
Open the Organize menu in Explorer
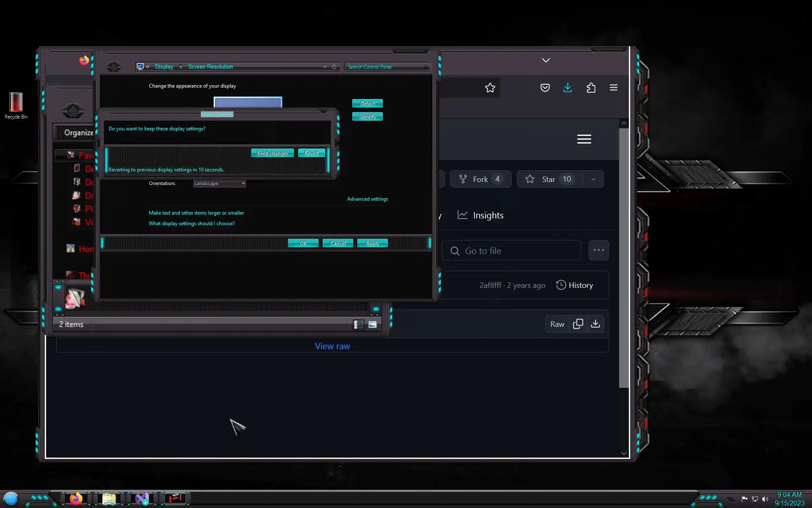click(x=78, y=133)
